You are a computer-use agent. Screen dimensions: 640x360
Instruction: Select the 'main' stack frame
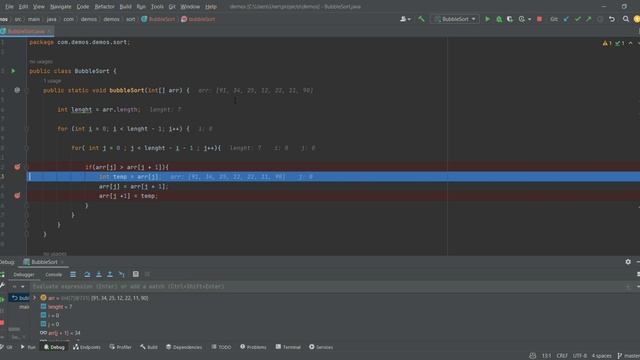point(24,307)
